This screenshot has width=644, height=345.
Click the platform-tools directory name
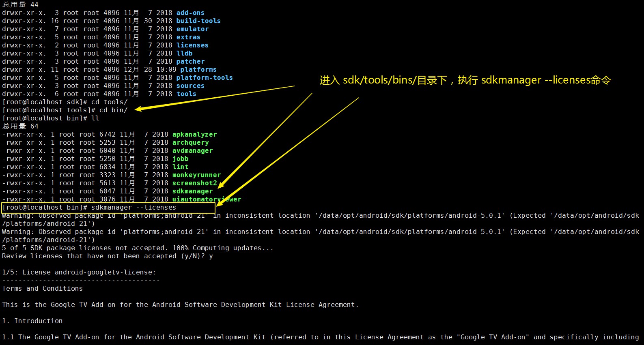[x=205, y=78]
